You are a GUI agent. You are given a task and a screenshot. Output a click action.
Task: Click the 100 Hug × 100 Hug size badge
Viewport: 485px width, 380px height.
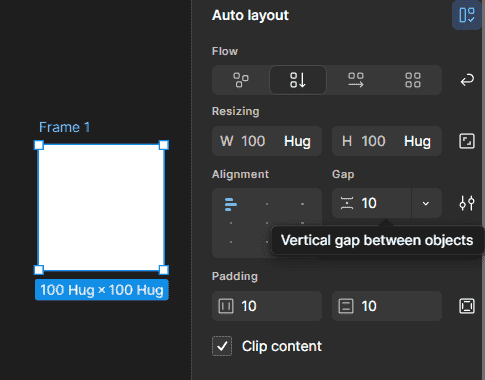(x=102, y=290)
